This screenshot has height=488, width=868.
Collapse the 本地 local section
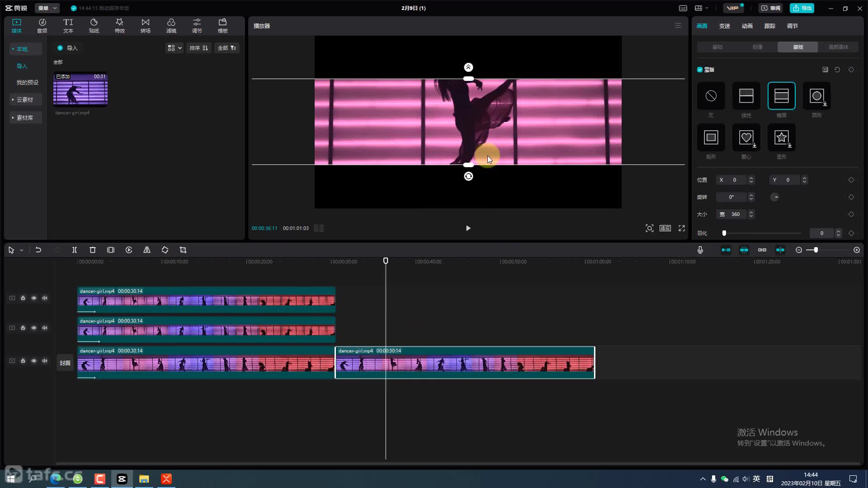[26, 49]
